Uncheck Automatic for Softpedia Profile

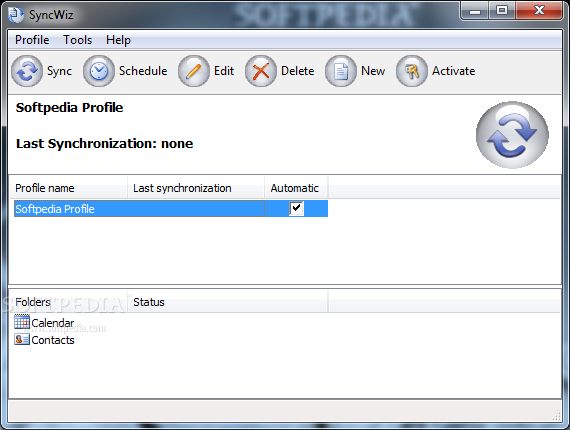point(296,208)
